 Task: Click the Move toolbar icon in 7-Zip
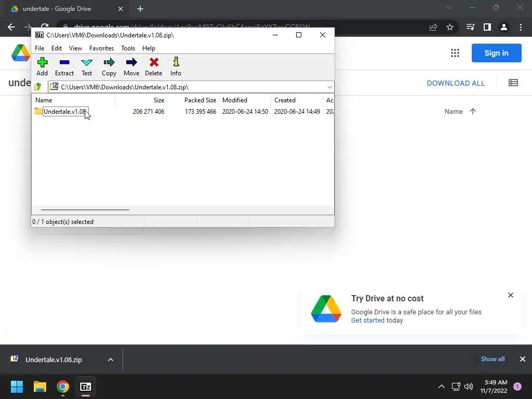click(x=131, y=66)
